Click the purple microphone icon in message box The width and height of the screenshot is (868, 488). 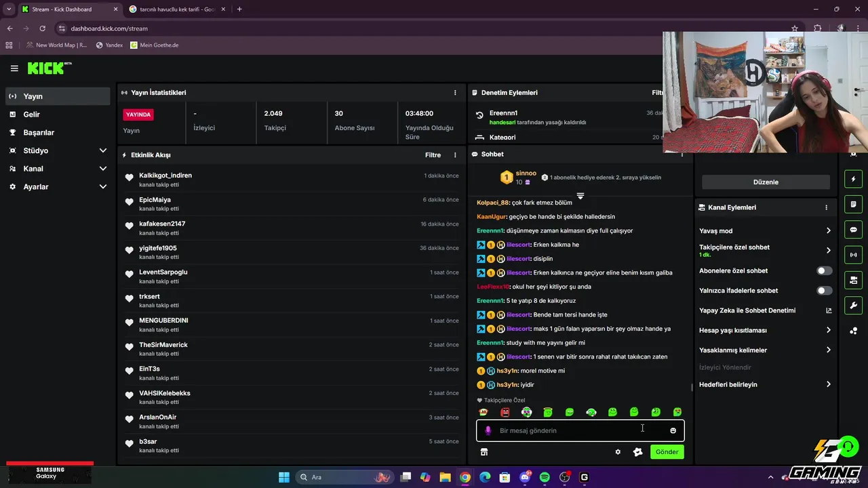coord(488,430)
